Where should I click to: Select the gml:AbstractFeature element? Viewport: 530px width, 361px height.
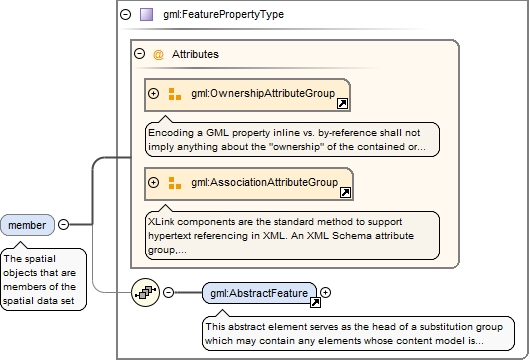point(259,293)
